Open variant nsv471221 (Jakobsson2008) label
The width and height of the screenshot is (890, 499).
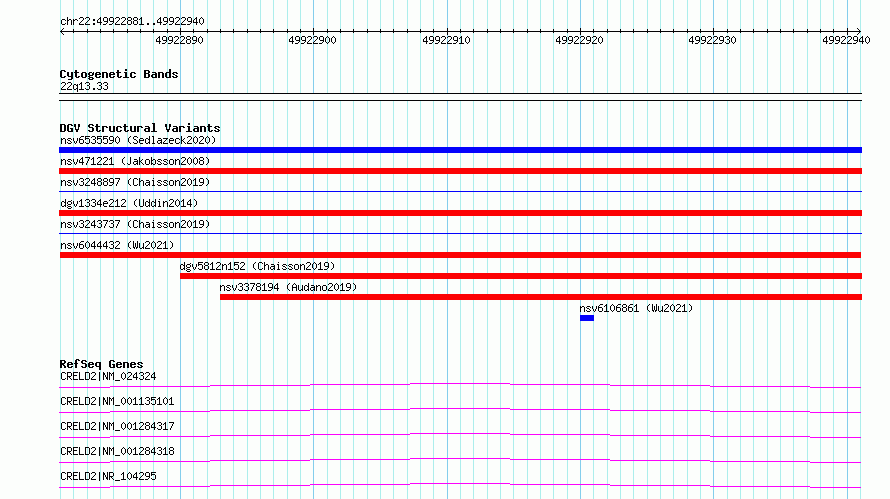[x=135, y=161]
